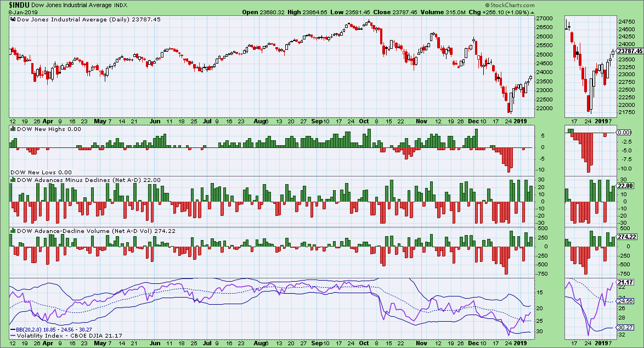This screenshot has width=644, height=348.
Task: Click the Jul label on the bottom date axis
Action: click(x=207, y=343)
